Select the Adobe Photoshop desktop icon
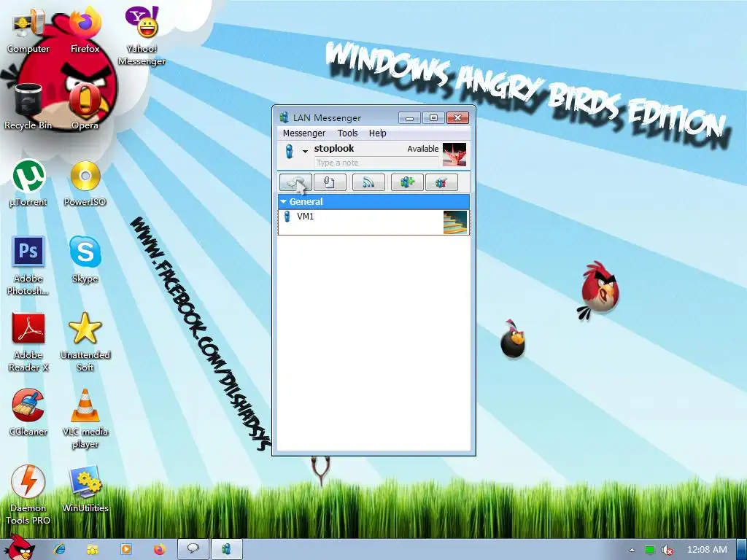 click(x=28, y=265)
